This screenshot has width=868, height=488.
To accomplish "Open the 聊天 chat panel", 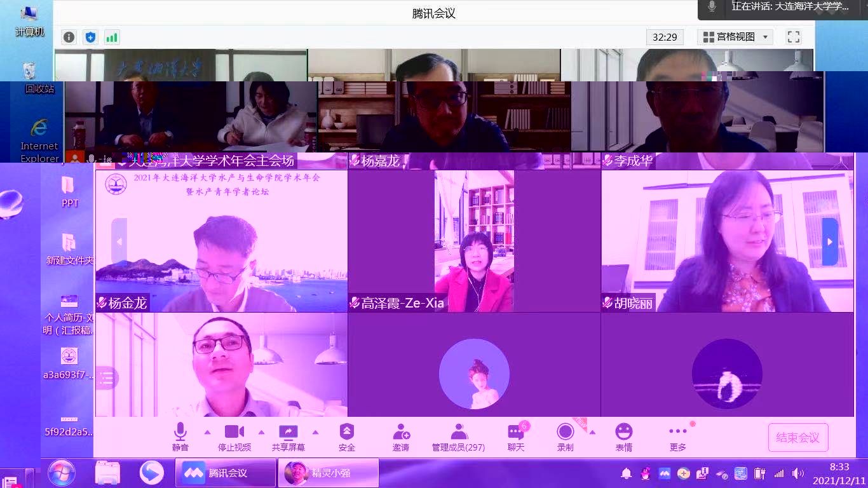I will tap(516, 437).
